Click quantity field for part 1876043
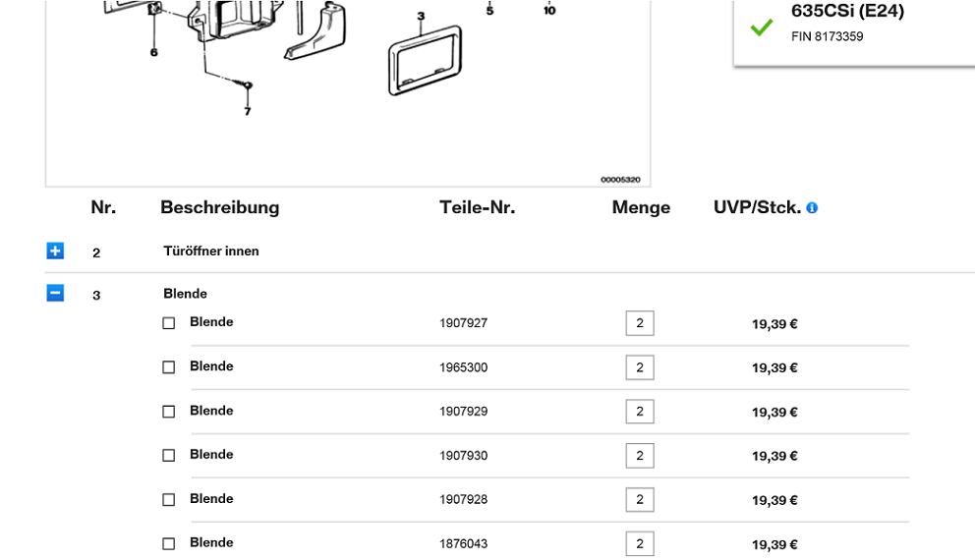Viewport: 975px width, 560px height. [x=640, y=544]
